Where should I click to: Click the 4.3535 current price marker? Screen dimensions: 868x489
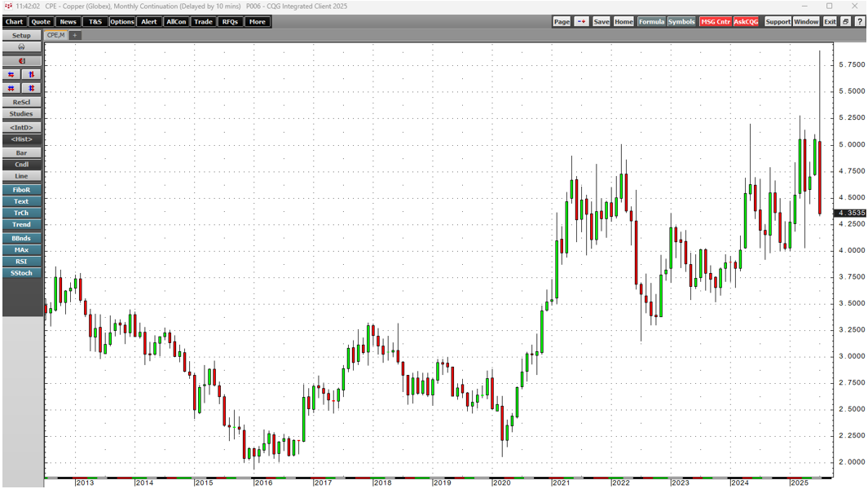(849, 213)
